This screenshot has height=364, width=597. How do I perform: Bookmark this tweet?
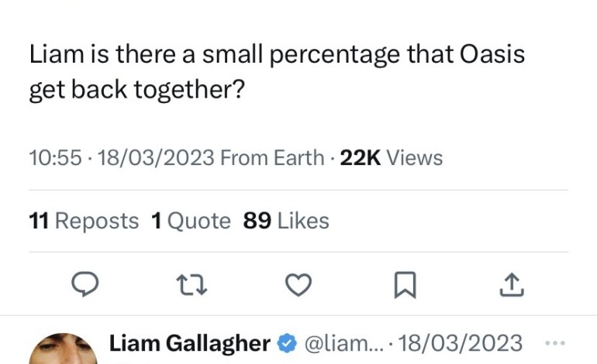[x=404, y=287]
